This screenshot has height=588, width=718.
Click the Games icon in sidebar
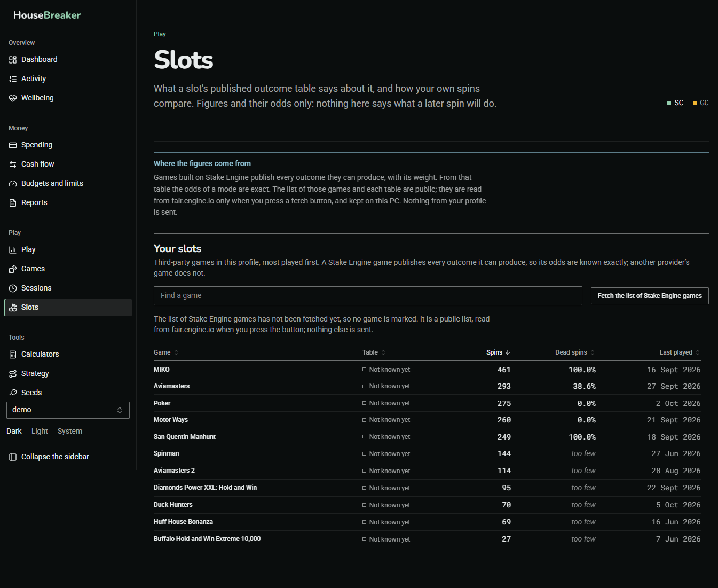(13, 269)
